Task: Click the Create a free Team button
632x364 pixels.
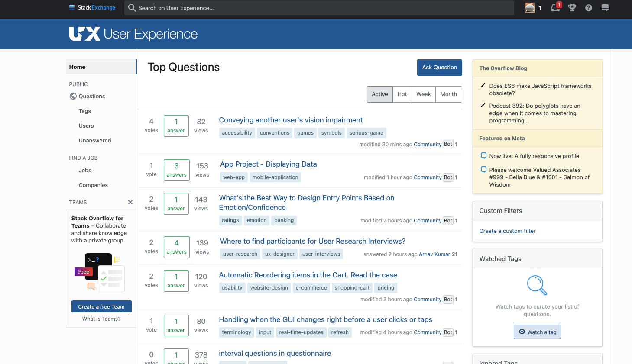Action: [101, 306]
